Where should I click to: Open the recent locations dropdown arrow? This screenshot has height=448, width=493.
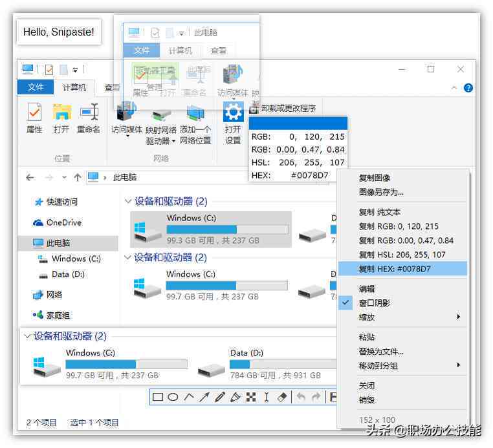[64, 178]
